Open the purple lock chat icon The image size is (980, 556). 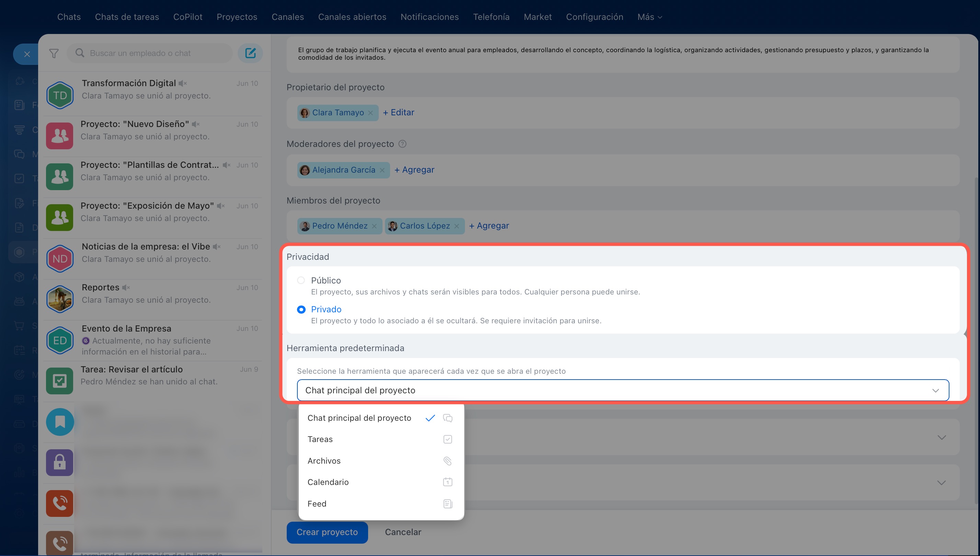60,462
